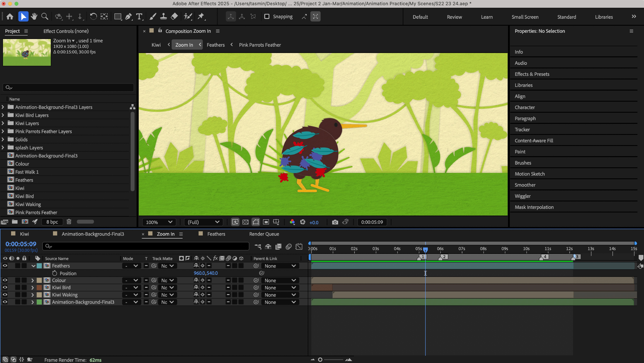The width and height of the screenshot is (644, 363).
Task: Enable the Snapping checkbox
Action: pos(267,16)
